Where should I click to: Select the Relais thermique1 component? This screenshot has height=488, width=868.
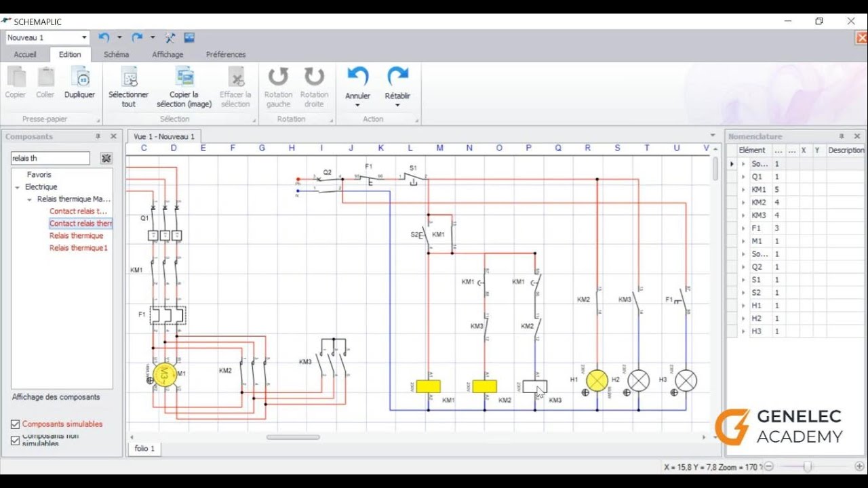[x=78, y=248]
